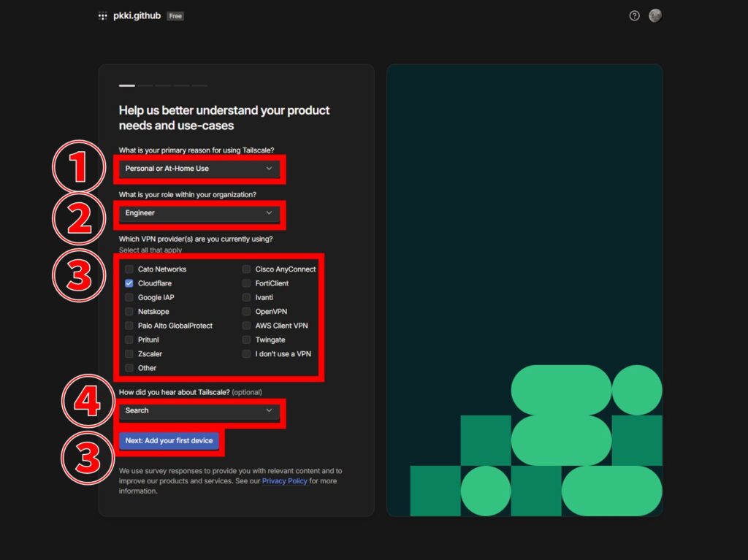Image resolution: width=748 pixels, height=560 pixels.
Task: Click Next: Add your first device
Action: 169,441
